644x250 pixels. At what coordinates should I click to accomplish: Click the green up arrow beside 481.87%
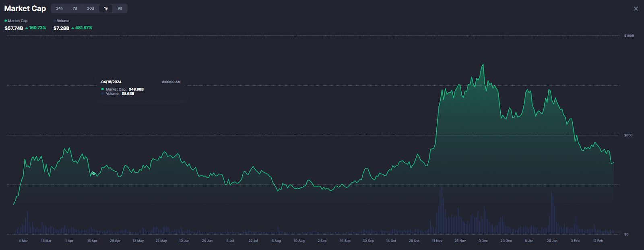point(73,28)
